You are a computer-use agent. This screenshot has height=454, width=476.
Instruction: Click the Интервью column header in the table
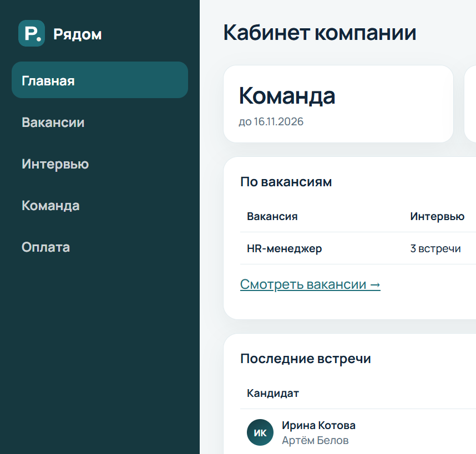click(437, 216)
